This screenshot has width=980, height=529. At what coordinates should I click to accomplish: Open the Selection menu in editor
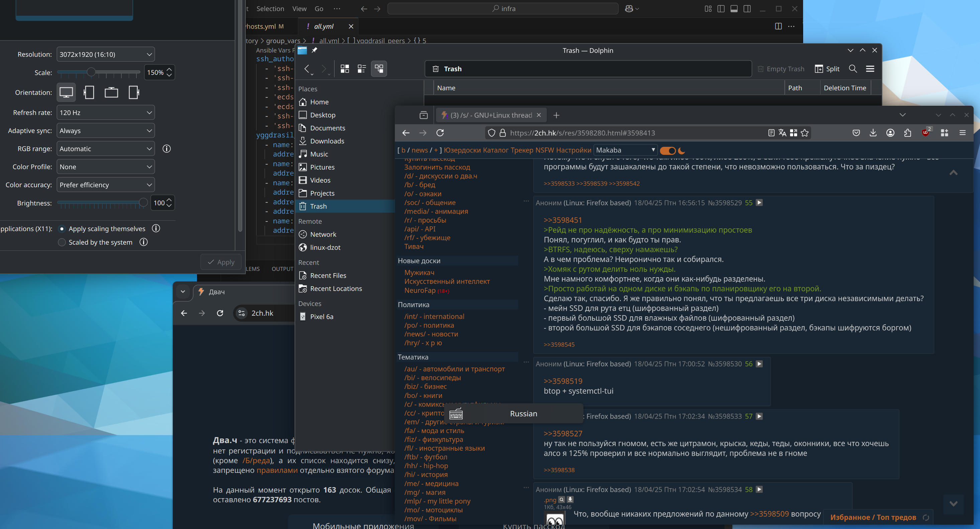[x=270, y=9]
